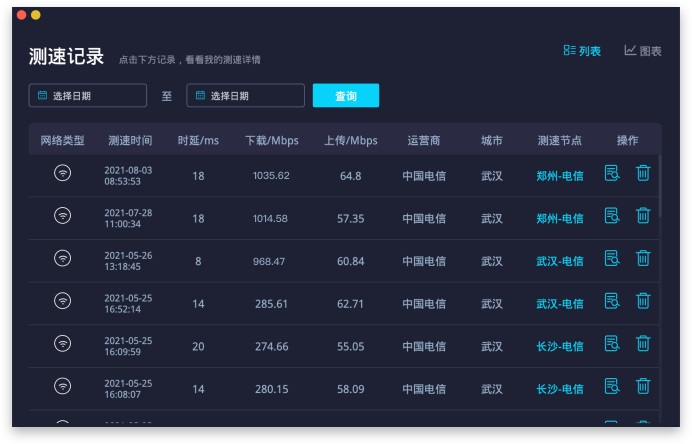This screenshot has height=444, width=692.
Task: Click the WiFi icon in the first row
Action: click(x=62, y=174)
